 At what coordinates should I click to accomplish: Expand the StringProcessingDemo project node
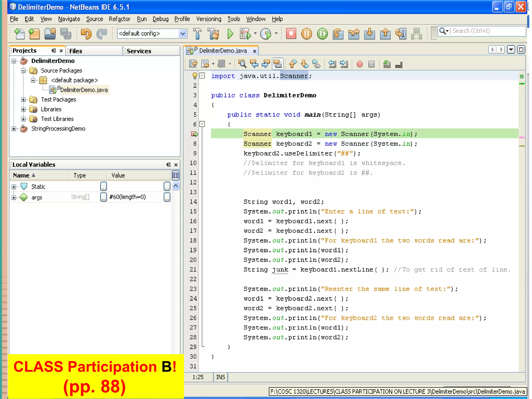click(x=14, y=129)
